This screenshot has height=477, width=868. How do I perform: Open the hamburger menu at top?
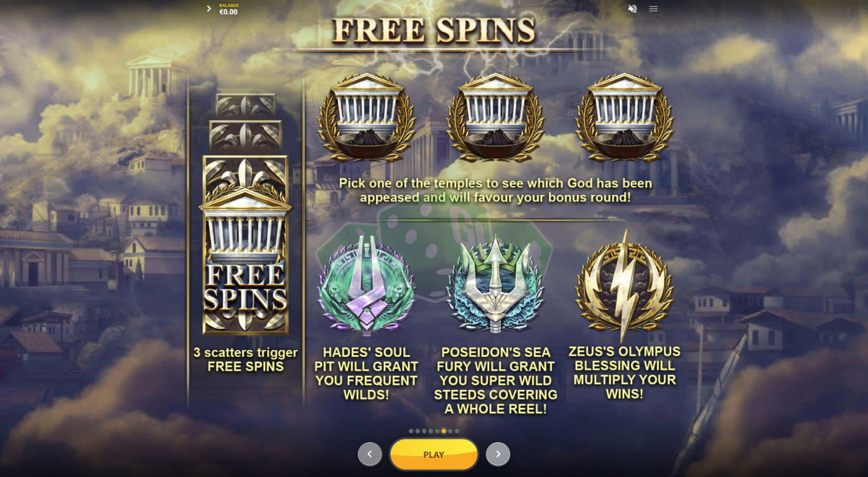point(653,9)
